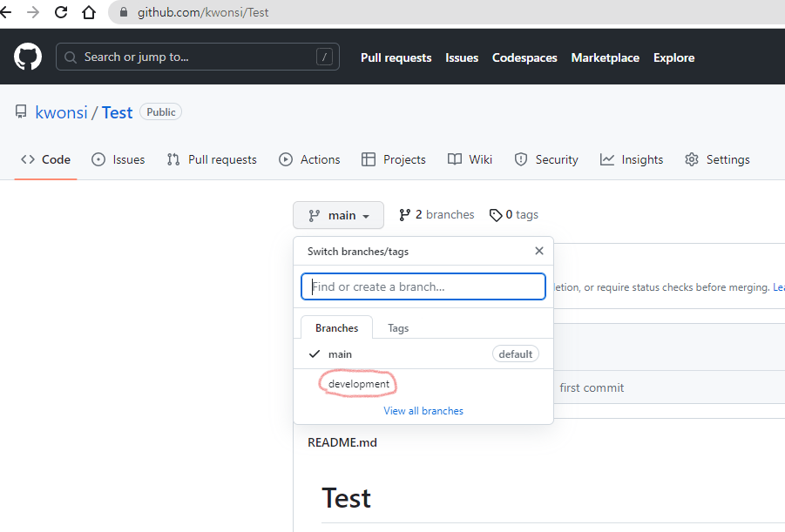Switch to the Tags tab in popup

pos(398,327)
